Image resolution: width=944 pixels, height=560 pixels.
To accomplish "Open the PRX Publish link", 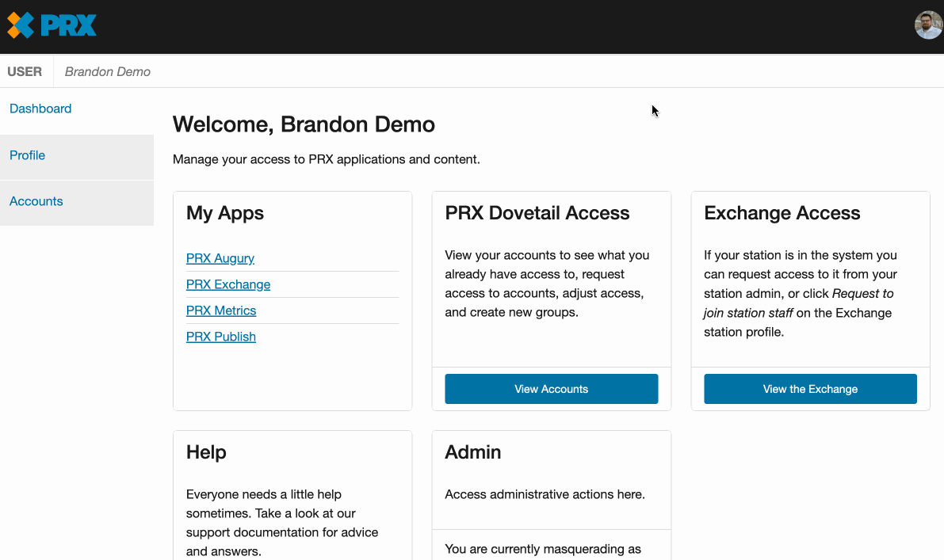I will (221, 337).
